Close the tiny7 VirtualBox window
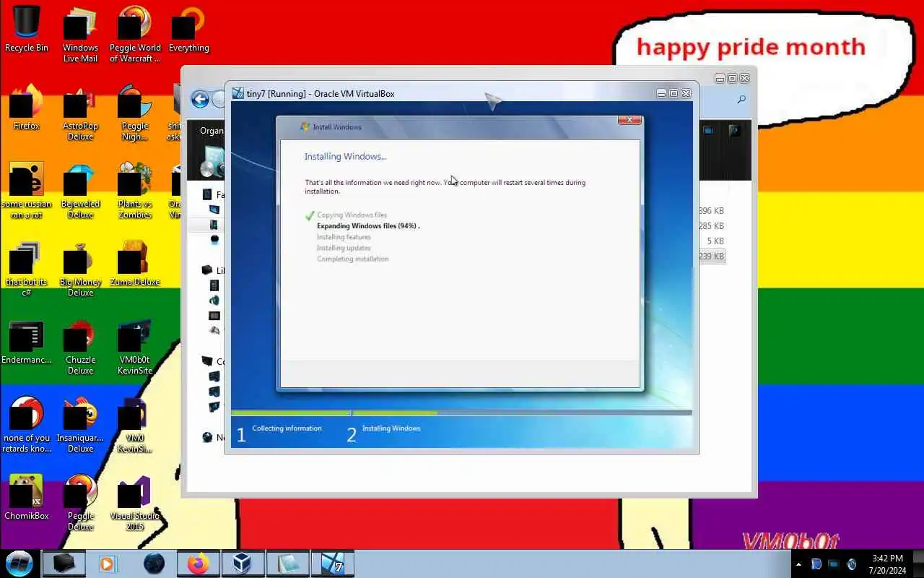924x578 pixels. 686,94
